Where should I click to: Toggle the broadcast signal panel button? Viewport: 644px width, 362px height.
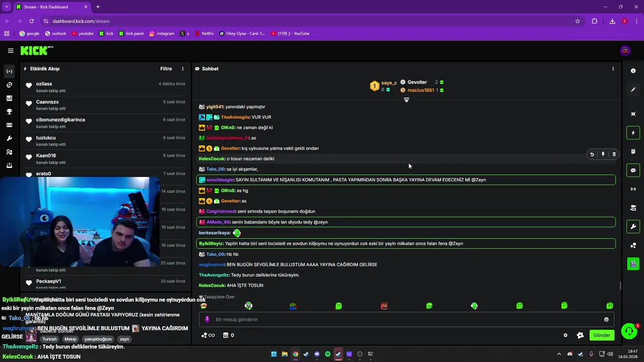pos(633,189)
